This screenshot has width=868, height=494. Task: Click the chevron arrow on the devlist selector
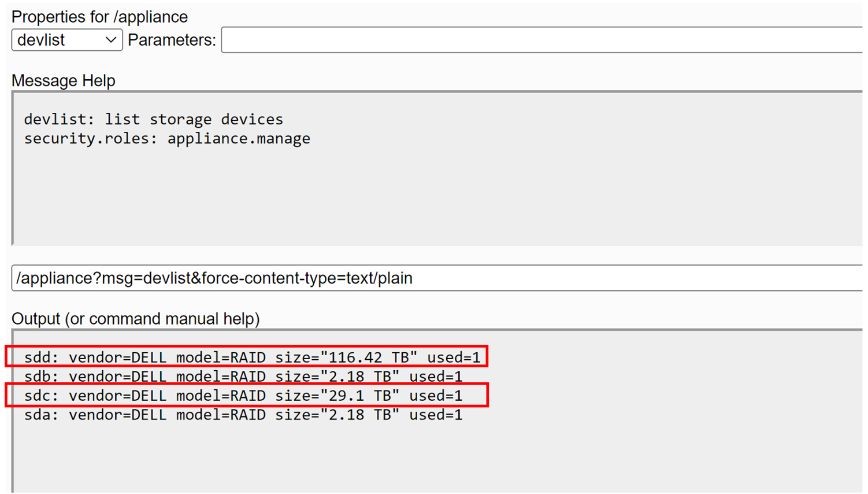pyautogui.click(x=110, y=40)
